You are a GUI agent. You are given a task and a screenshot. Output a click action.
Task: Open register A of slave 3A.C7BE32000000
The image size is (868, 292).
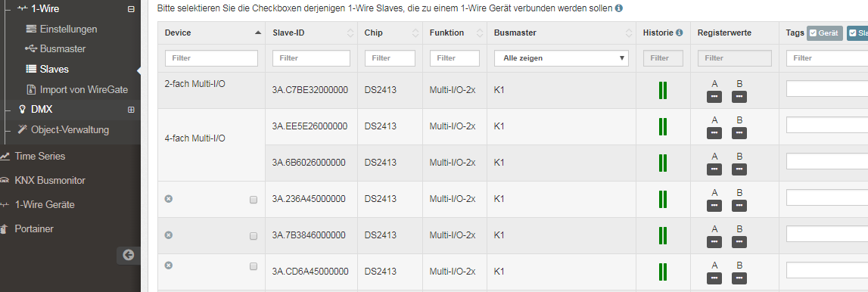(x=714, y=98)
